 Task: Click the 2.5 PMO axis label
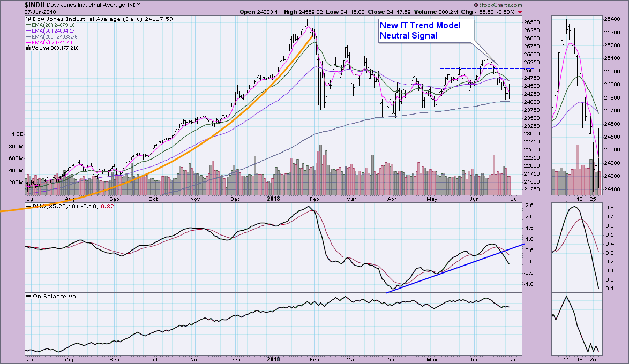pos(529,206)
